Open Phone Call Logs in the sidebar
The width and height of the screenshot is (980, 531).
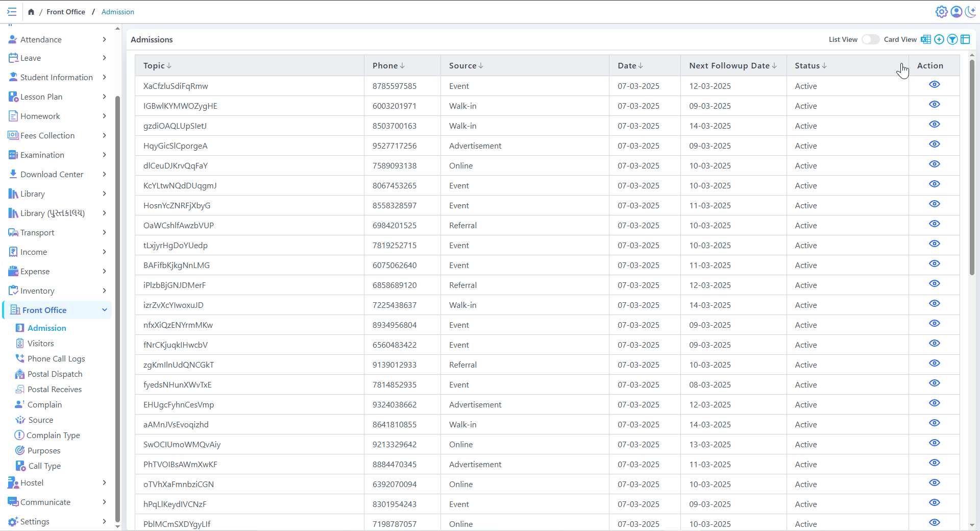pyautogui.click(x=56, y=358)
